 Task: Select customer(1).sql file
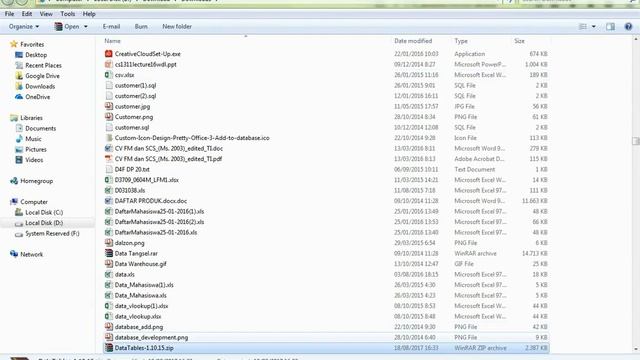(136, 86)
